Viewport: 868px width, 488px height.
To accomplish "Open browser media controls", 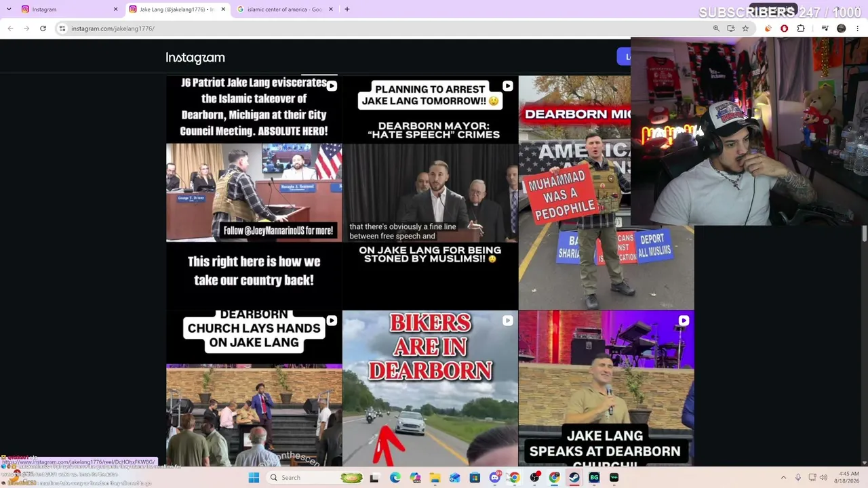I will click(825, 28).
